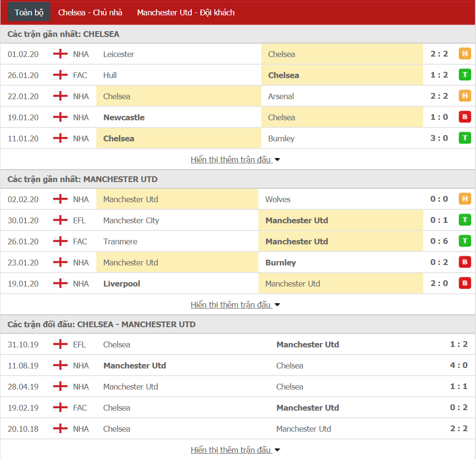Screen dimensions: 476x459
Task: Click Manchester City team name
Action: coord(131,220)
